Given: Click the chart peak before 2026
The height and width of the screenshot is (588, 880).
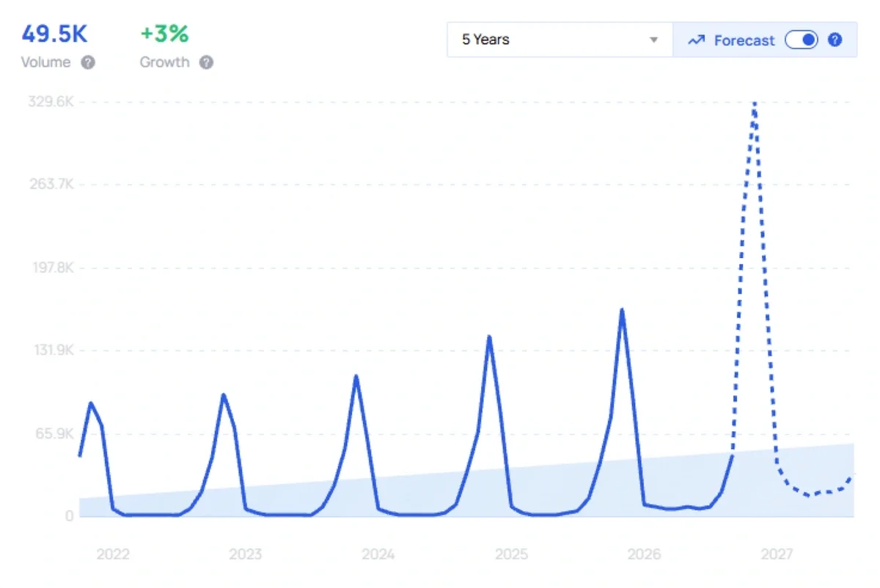Looking at the screenshot, I should coord(622,311).
